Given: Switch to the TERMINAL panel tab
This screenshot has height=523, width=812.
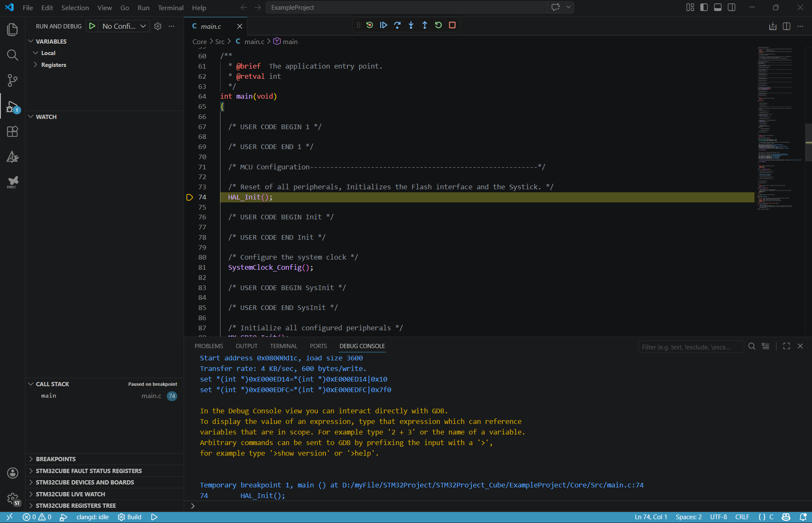Looking at the screenshot, I should pos(284,346).
